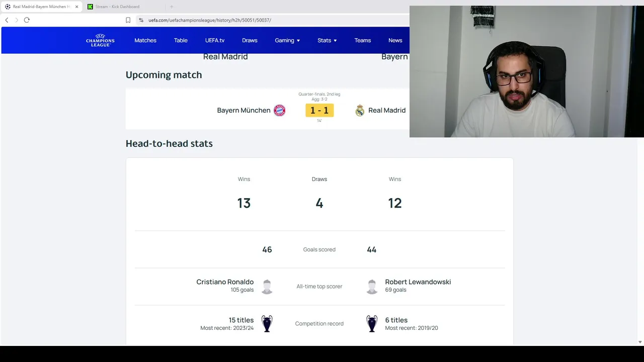
Task: Click the All-time top scorer label
Action: pos(319,287)
